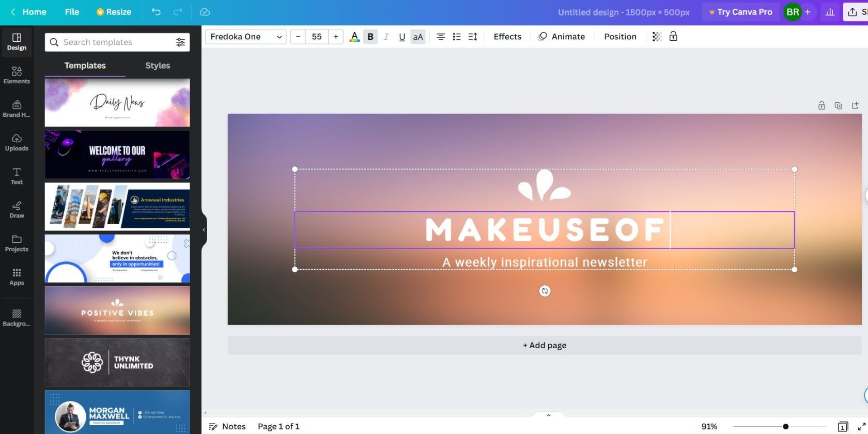
Task: Click the rotate handle below the text group
Action: [545, 291]
